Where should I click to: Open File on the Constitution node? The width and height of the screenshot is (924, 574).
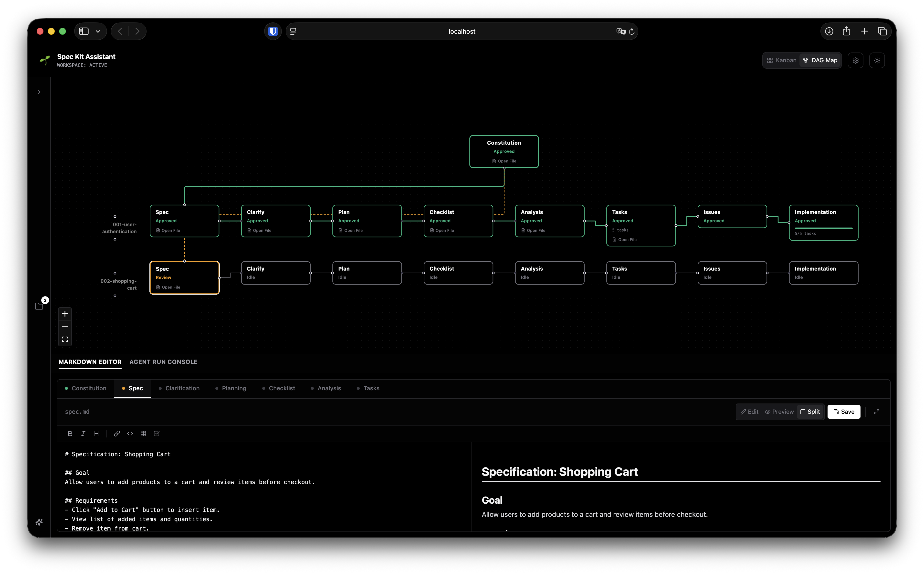point(504,161)
